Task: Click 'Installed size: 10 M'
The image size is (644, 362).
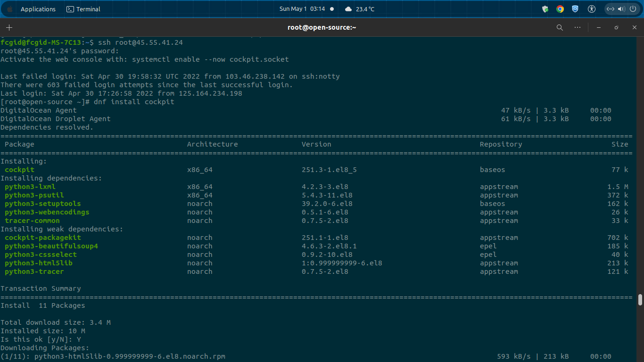Action: [x=43, y=331]
